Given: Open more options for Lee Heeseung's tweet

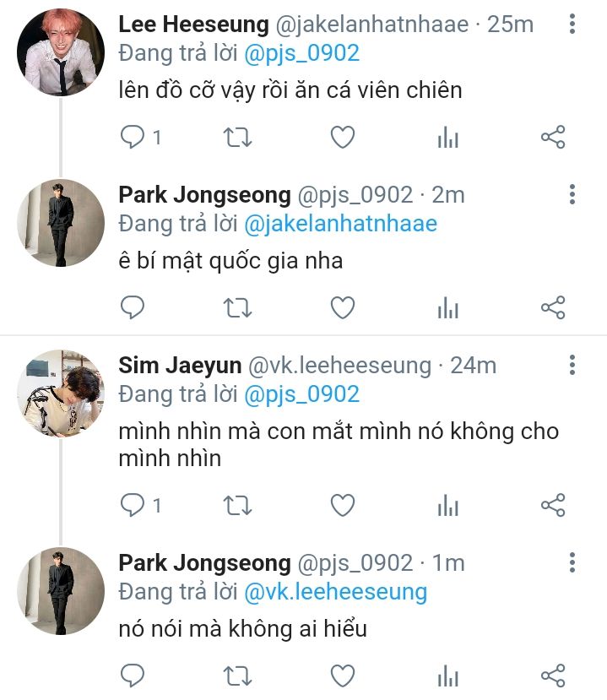Looking at the screenshot, I should pyautogui.click(x=572, y=24).
